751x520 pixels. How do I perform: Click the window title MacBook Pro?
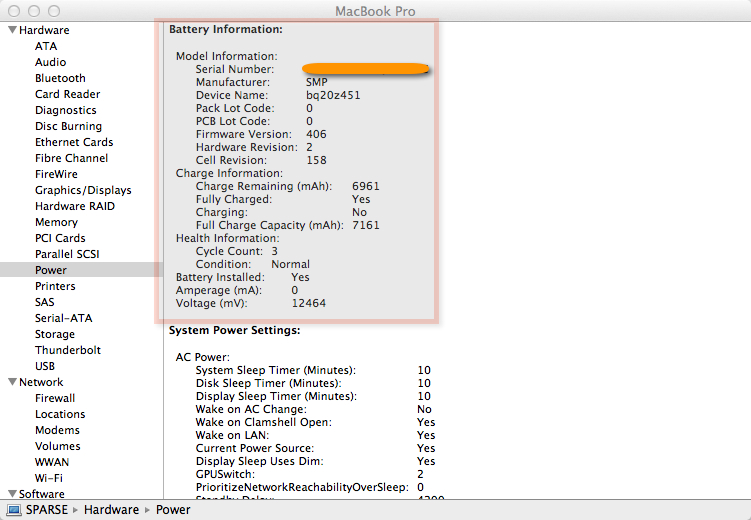coord(375,11)
